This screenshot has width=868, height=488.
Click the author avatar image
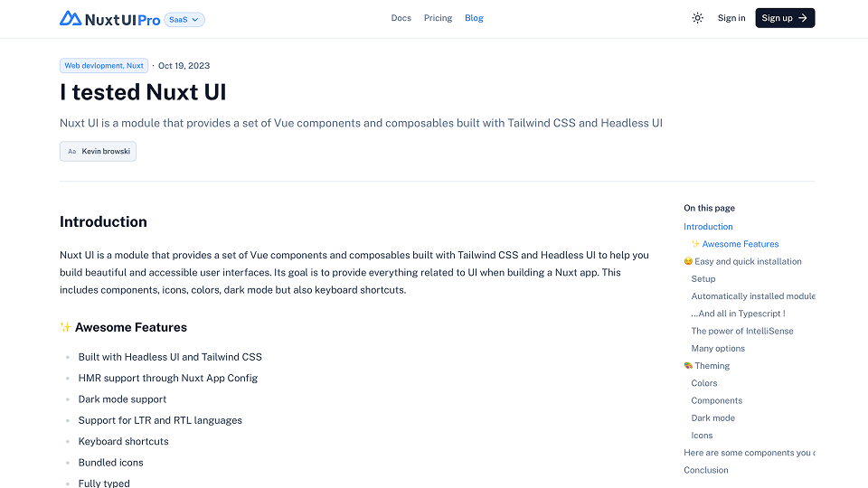(72, 152)
